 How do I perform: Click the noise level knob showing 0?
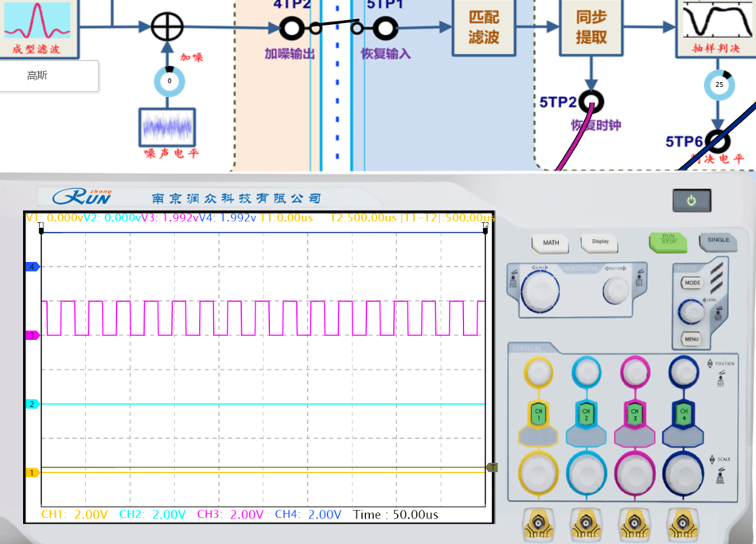169,80
